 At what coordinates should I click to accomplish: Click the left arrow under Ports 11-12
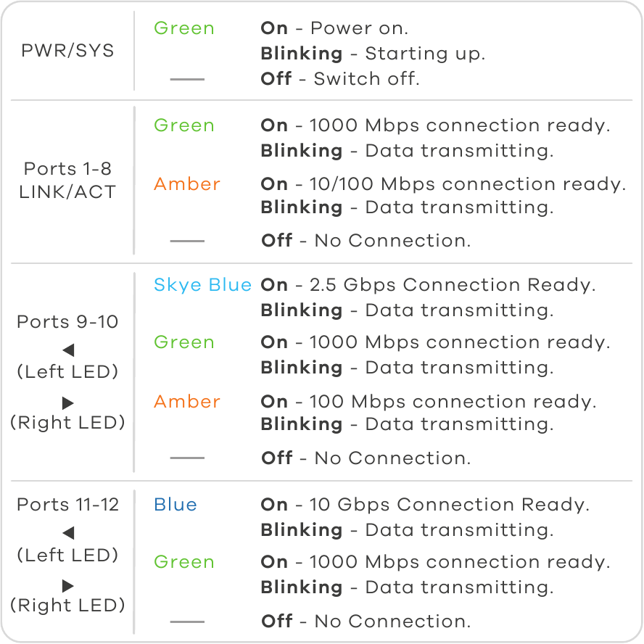(x=68, y=533)
